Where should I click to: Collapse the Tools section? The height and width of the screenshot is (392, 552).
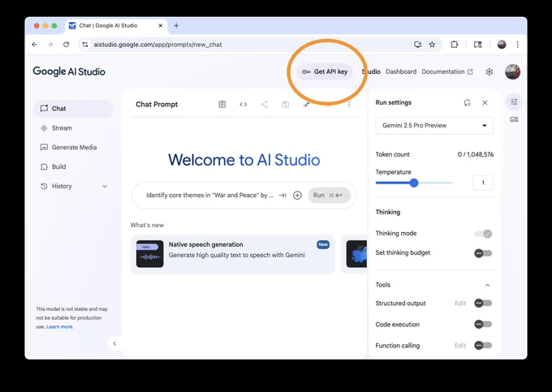click(x=487, y=285)
